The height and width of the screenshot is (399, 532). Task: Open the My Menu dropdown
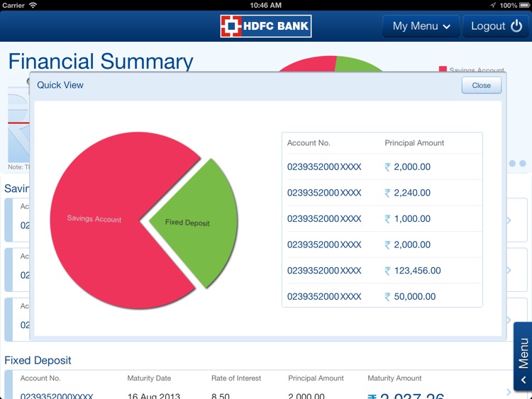click(421, 26)
